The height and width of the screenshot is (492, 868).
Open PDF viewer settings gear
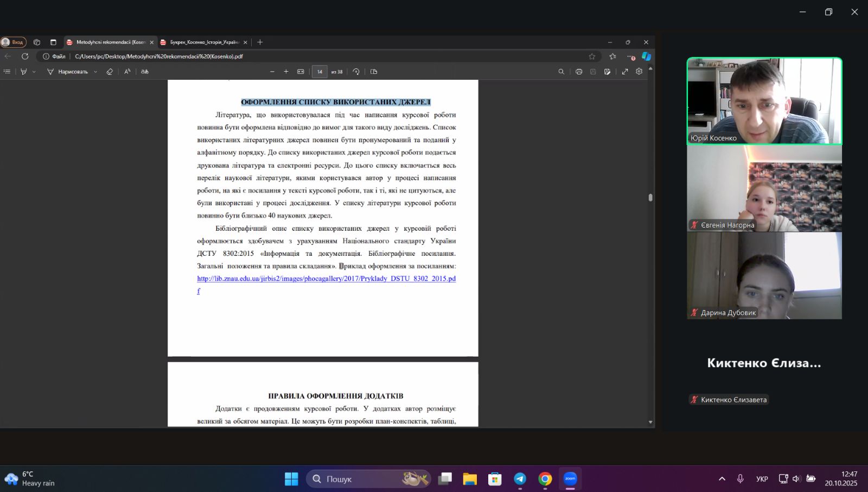[639, 72]
